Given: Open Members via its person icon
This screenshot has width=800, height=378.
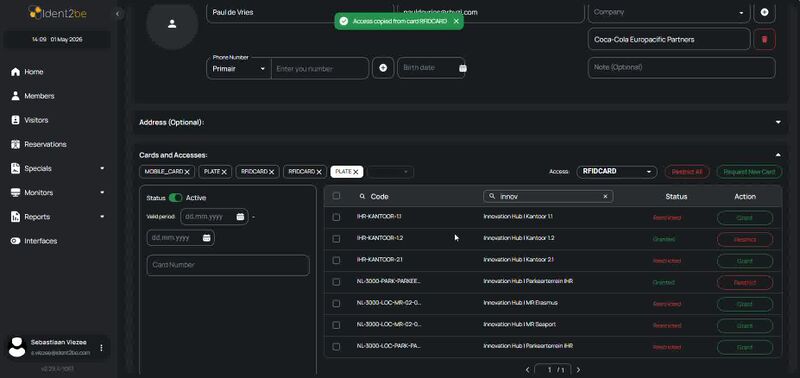Looking at the screenshot, I should pyautogui.click(x=15, y=96).
